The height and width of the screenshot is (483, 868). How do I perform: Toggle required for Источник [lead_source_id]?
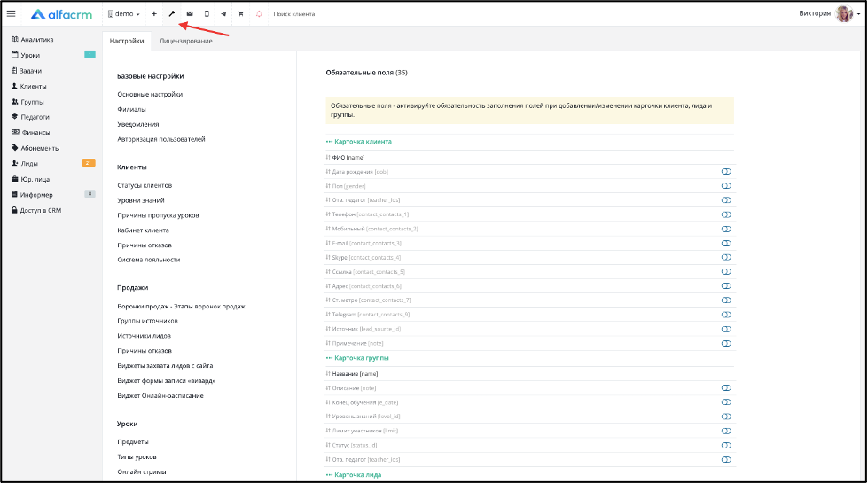[726, 329]
